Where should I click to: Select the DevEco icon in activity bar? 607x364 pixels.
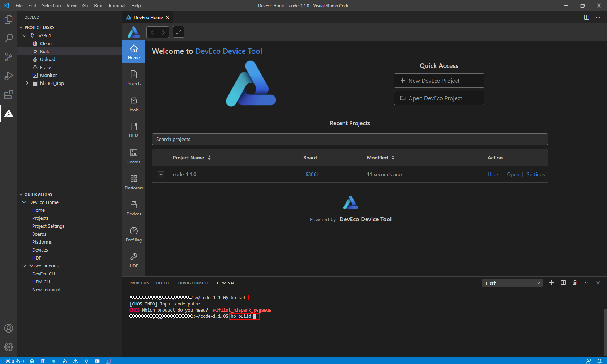(x=9, y=114)
